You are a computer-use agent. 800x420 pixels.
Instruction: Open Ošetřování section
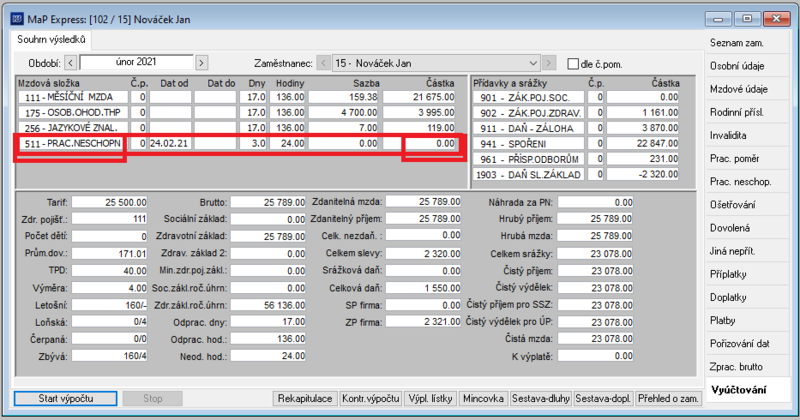coord(747,205)
